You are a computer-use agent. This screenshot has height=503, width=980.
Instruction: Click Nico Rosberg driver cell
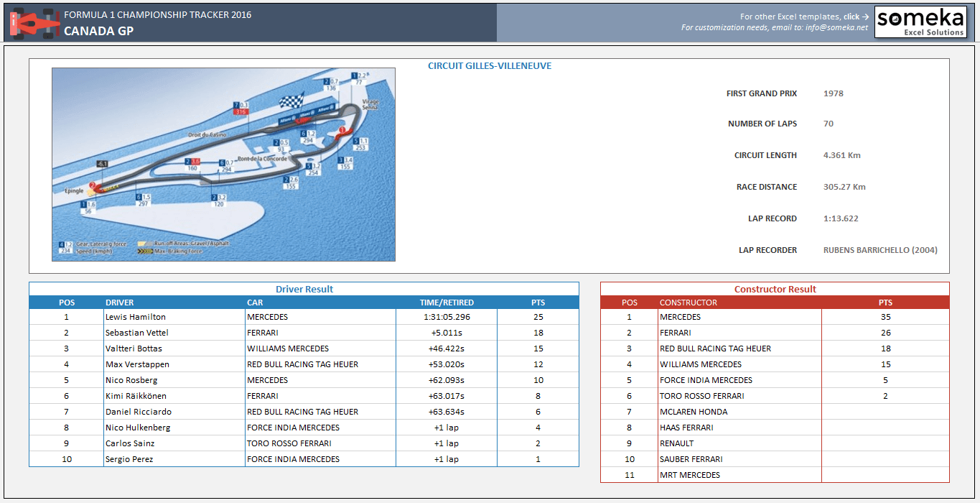[174, 380]
